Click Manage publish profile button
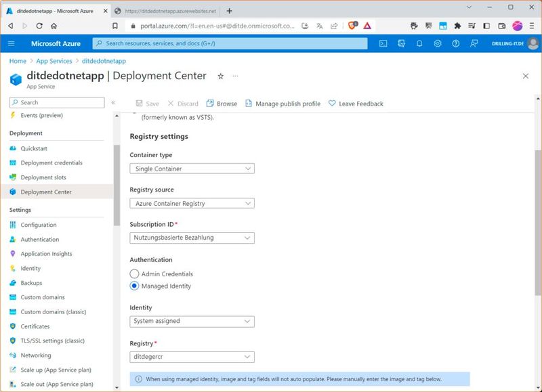 (283, 104)
